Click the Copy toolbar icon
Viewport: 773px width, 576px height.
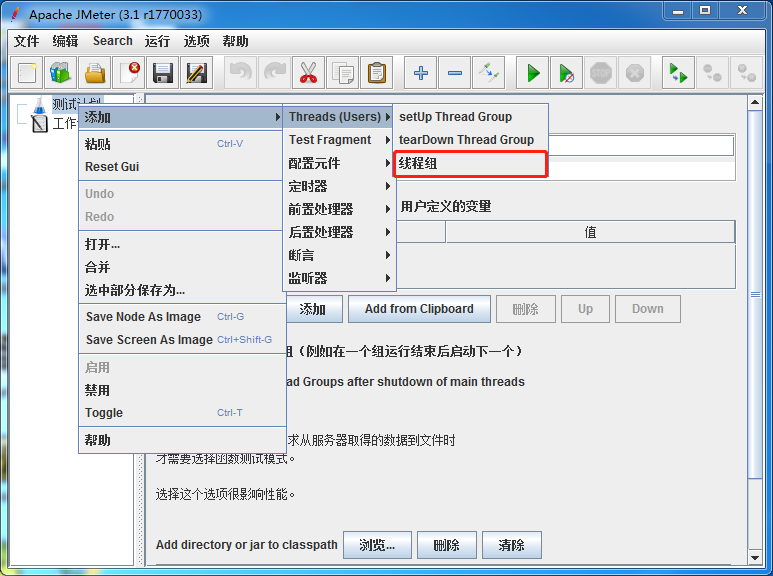pyautogui.click(x=343, y=73)
